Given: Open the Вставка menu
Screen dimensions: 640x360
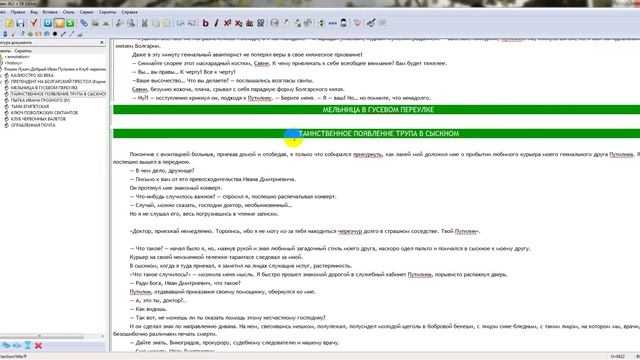Looking at the screenshot, I should pos(50,12).
